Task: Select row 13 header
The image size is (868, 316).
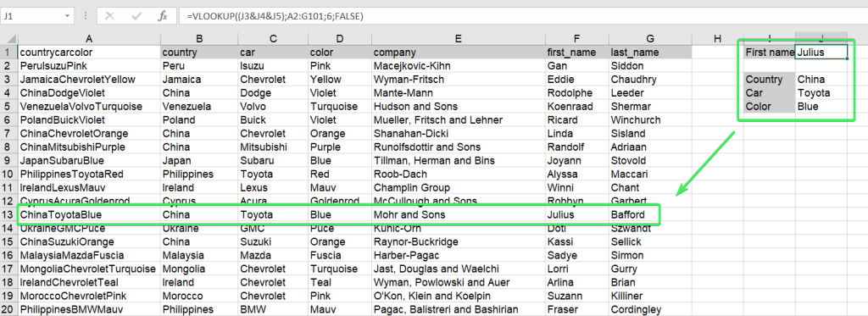Action: (x=8, y=214)
